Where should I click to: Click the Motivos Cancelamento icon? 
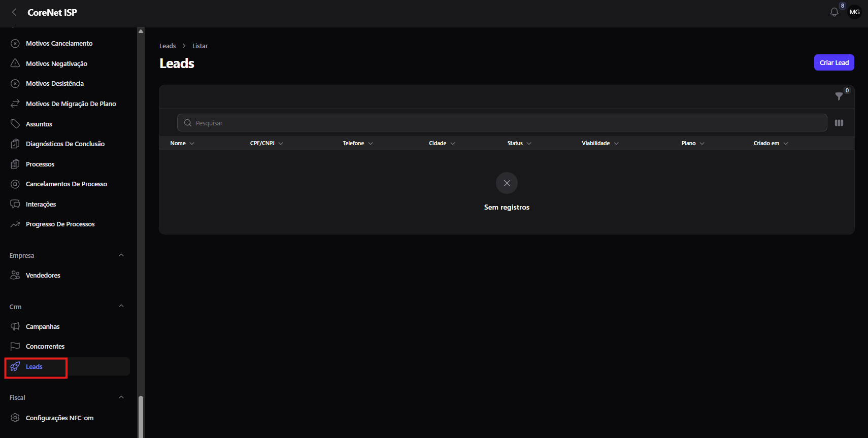pos(15,44)
